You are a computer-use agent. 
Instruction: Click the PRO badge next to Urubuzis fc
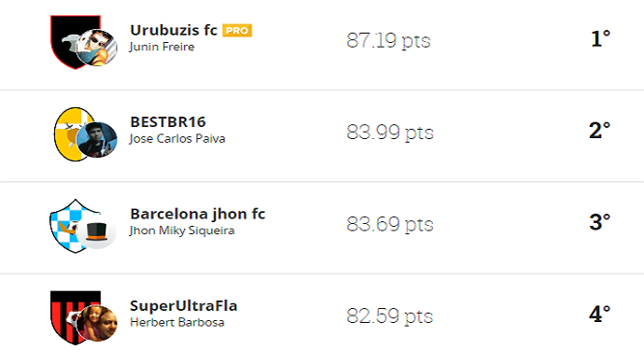[x=237, y=31]
